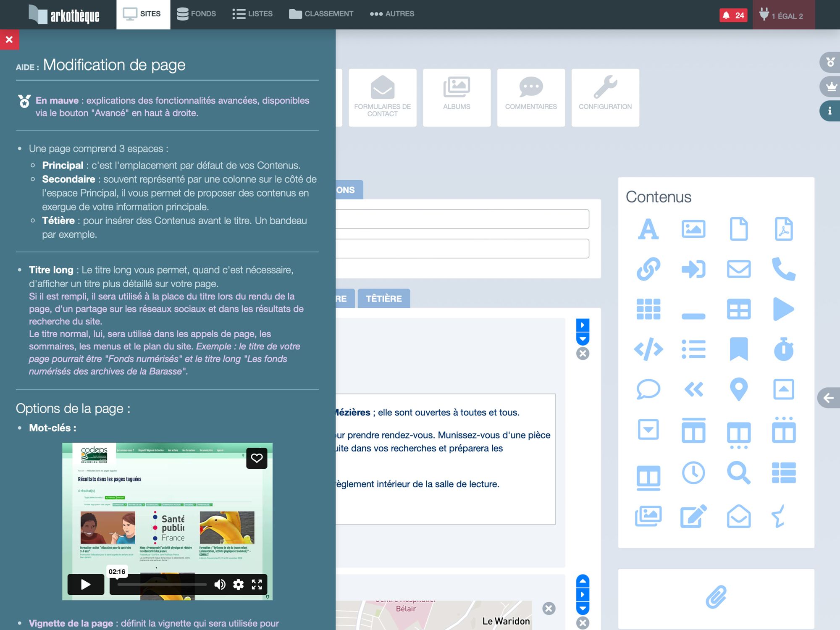Screen dimensions: 840x630
Task: Open the 24 notifications badge
Action: (x=733, y=16)
